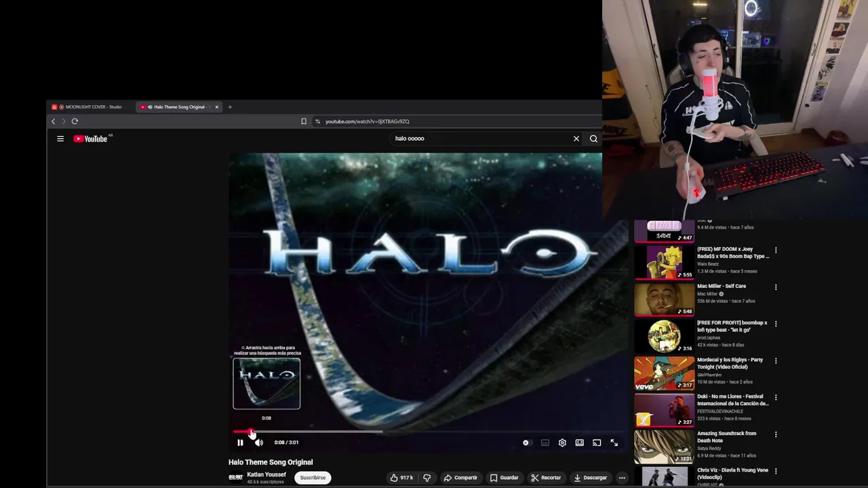868x488 pixels.
Task: Open options for Mordecai y los Rigbys
Action: (x=776, y=361)
